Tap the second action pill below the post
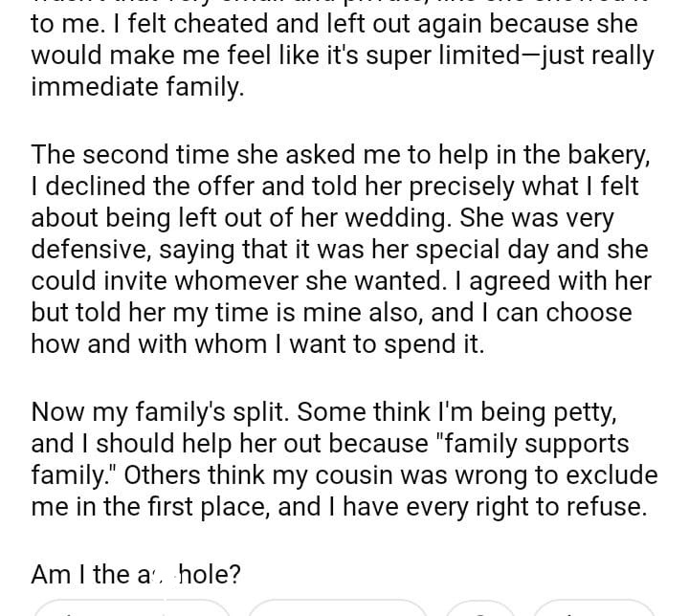This screenshot has height=616, width=689. pos(337,608)
